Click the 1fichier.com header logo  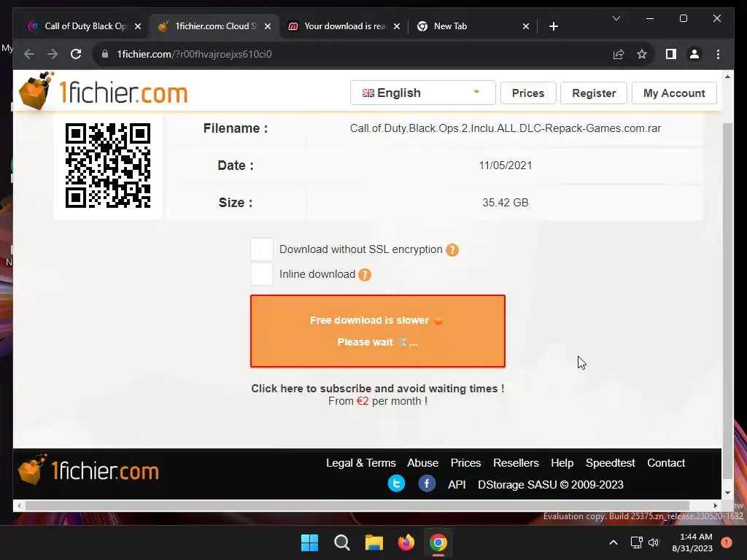(104, 91)
